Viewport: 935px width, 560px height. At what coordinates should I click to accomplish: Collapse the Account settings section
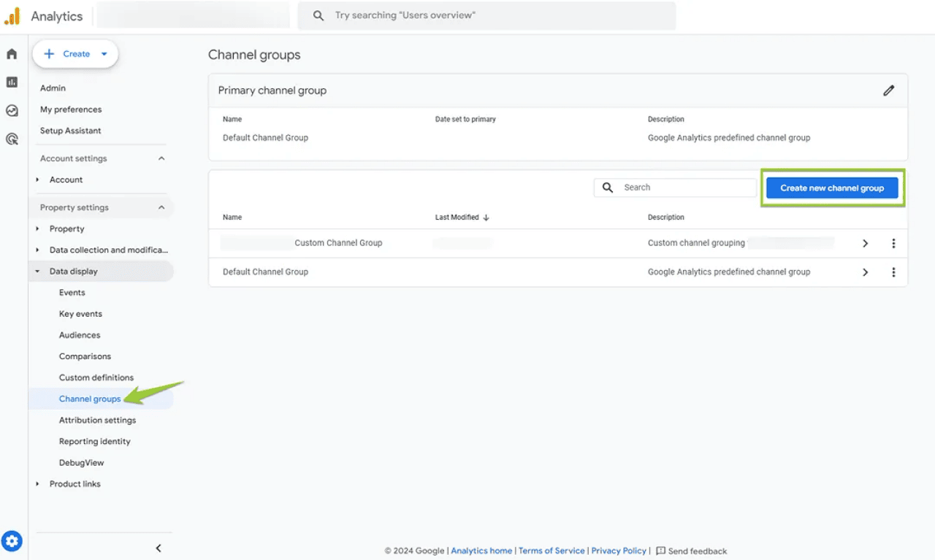tap(161, 158)
